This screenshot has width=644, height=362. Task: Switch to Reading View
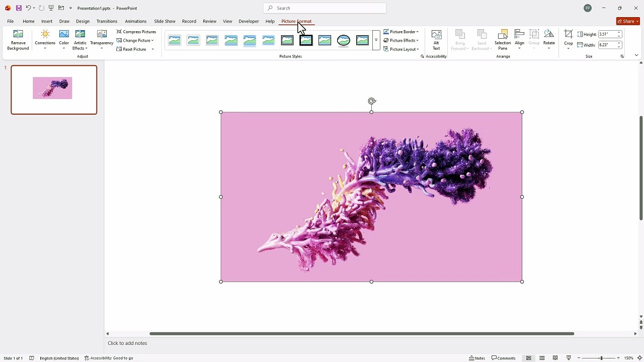[x=555, y=358]
